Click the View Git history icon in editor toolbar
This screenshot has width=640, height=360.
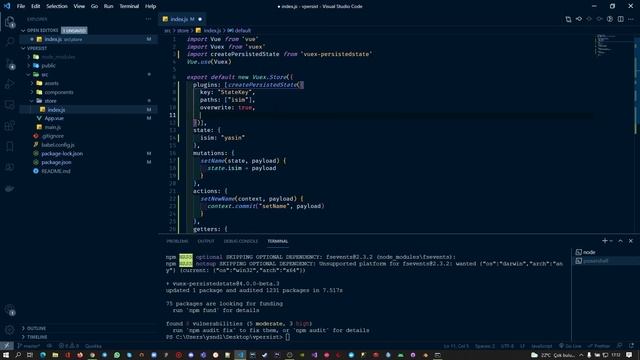click(579, 19)
